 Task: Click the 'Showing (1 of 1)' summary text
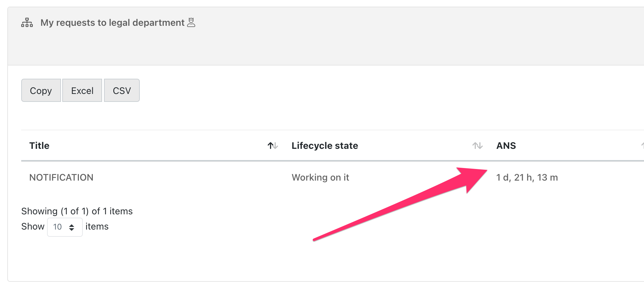point(77,211)
